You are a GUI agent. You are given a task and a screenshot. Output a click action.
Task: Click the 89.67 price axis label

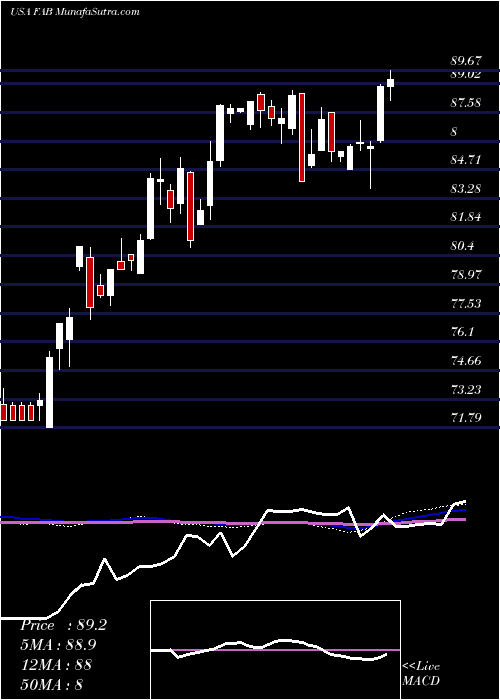pyautogui.click(x=466, y=61)
